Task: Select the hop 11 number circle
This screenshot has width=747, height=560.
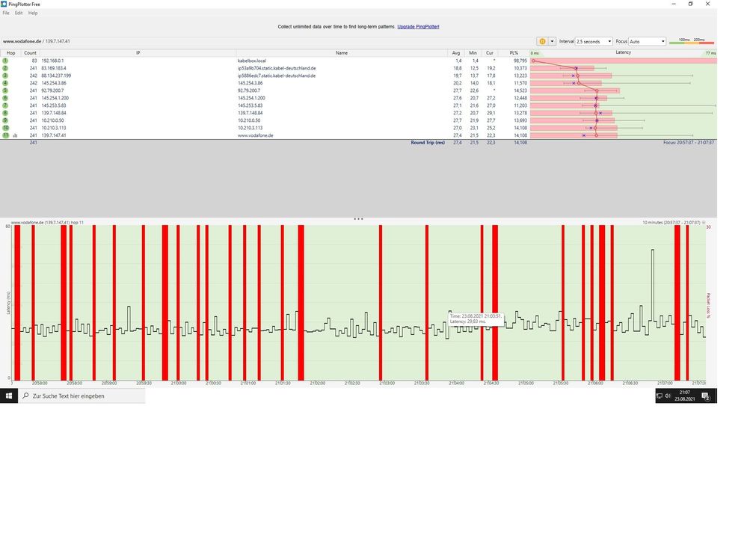Action: tap(5, 135)
